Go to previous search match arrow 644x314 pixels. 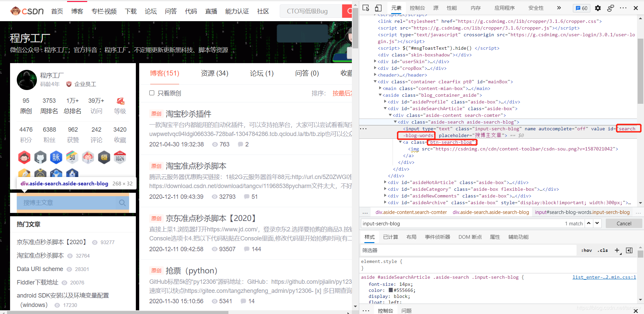pos(589,223)
